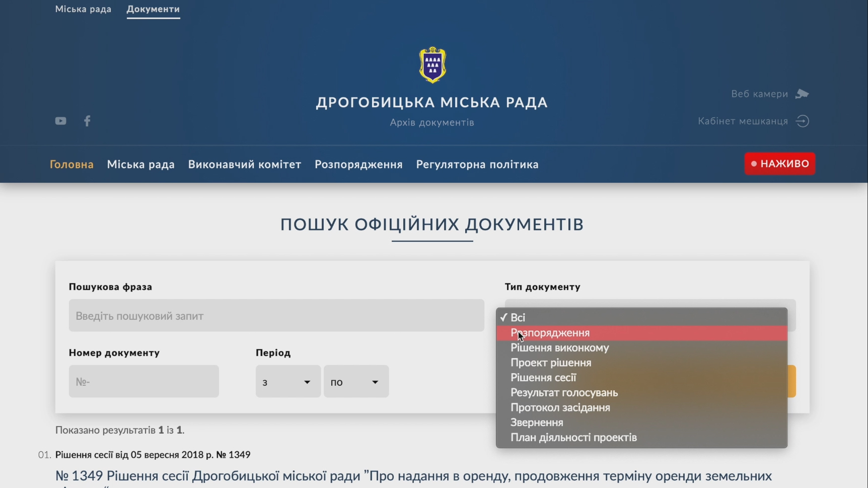Viewport: 868px width, 488px height.
Task: Open 'Міська рада' in main navigation
Action: coord(141,164)
